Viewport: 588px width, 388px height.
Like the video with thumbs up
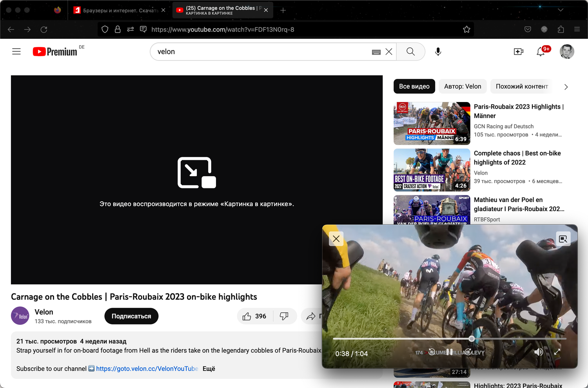pos(255,316)
